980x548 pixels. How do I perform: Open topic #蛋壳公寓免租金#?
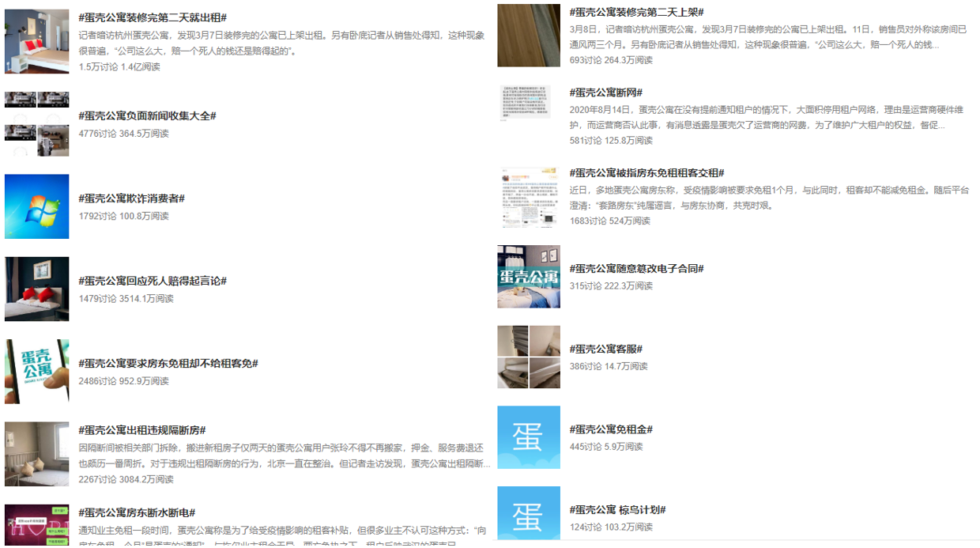click(611, 429)
